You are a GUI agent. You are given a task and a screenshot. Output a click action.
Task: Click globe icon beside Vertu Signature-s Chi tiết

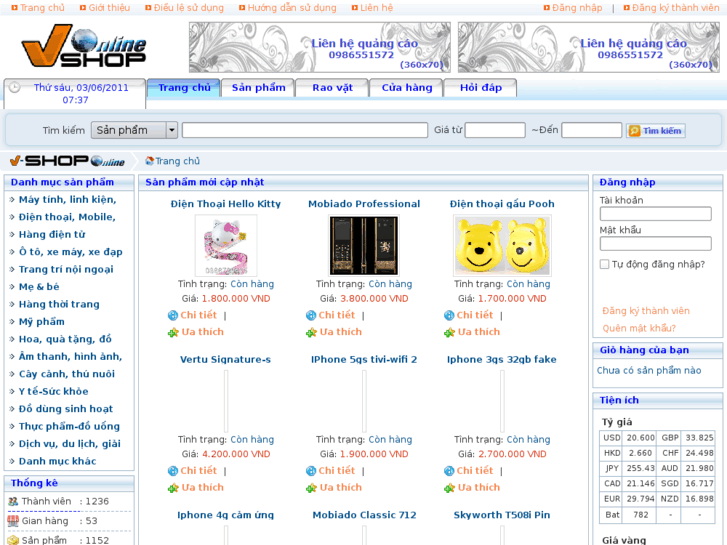click(x=172, y=471)
